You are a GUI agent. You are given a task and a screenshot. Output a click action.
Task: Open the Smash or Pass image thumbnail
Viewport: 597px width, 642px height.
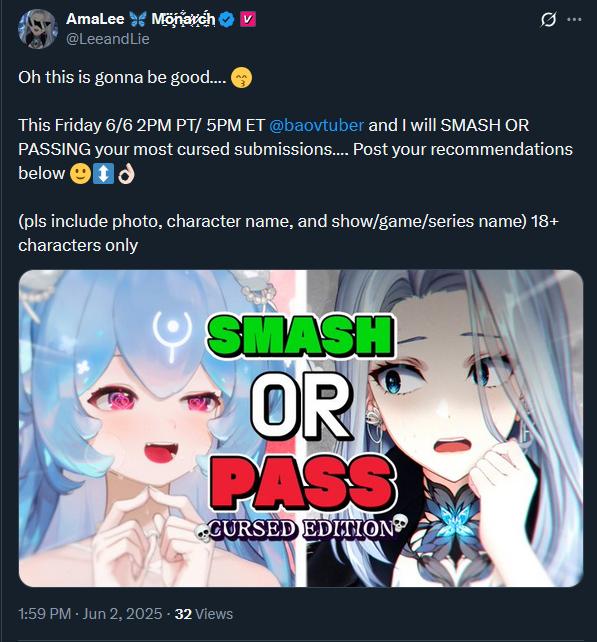point(301,428)
